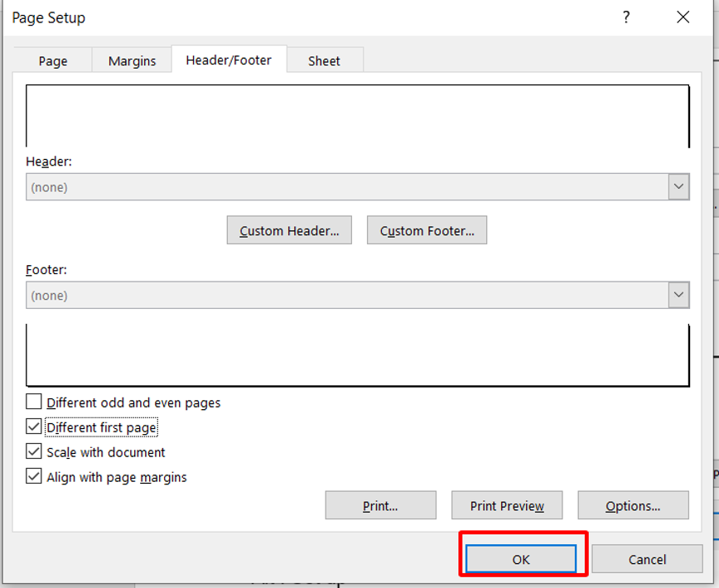Viewport: 719px width, 588px height.
Task: Open the Options dialog
Action: point(633,505)
